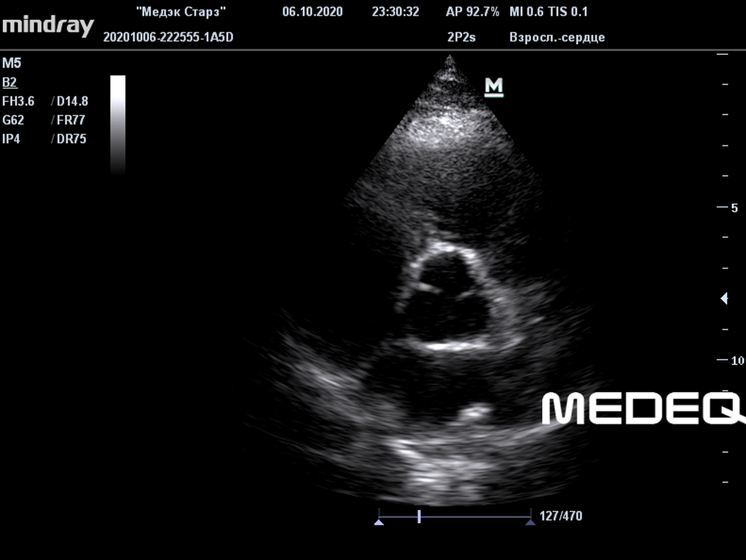Click the focus position arrow on depth scale

[x=724, y=298]
